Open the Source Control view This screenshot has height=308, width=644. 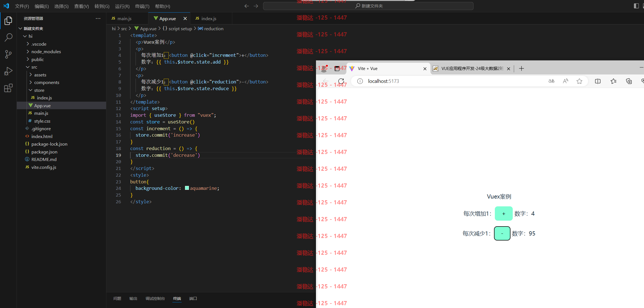point(8,54)
